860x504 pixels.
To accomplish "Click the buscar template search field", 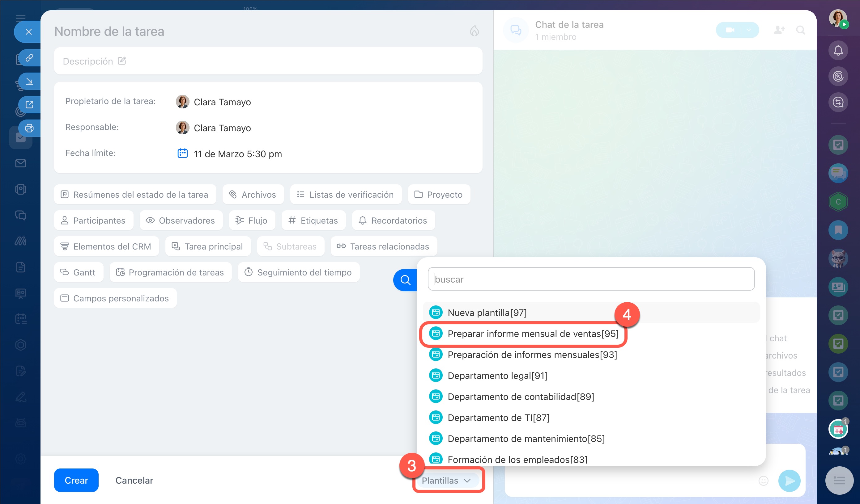I will (x=591, y=279).
